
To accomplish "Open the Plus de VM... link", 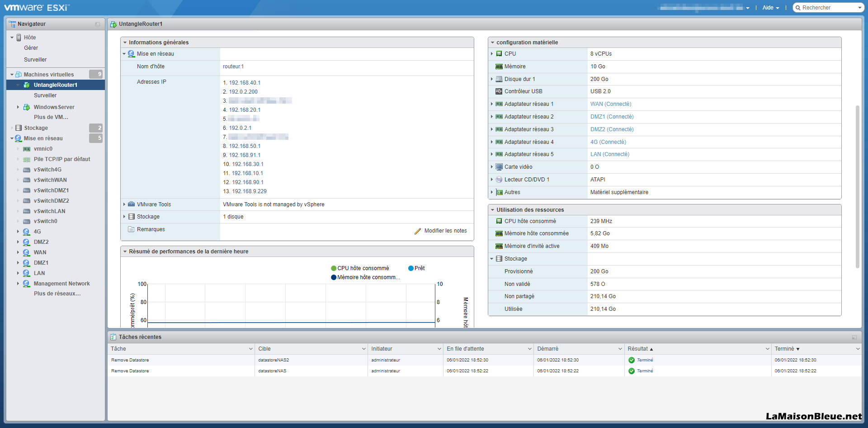I will coord(51,117).
